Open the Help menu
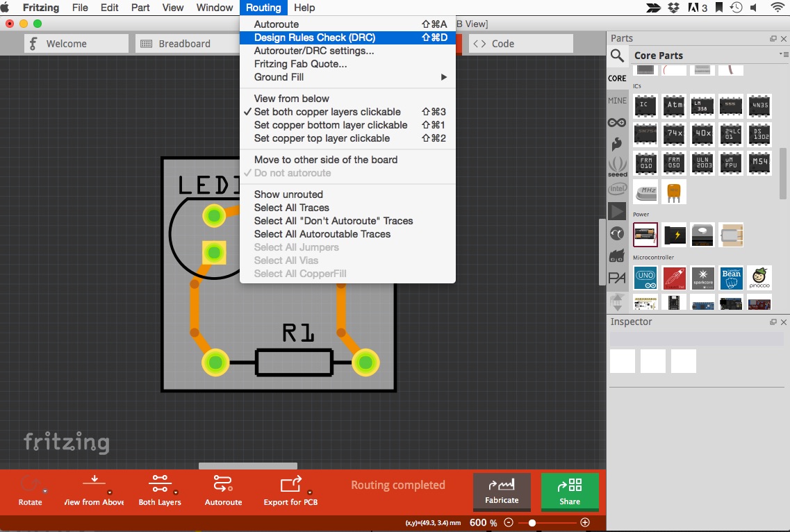This screenshot has width=790, height=532. coord(304,8)
